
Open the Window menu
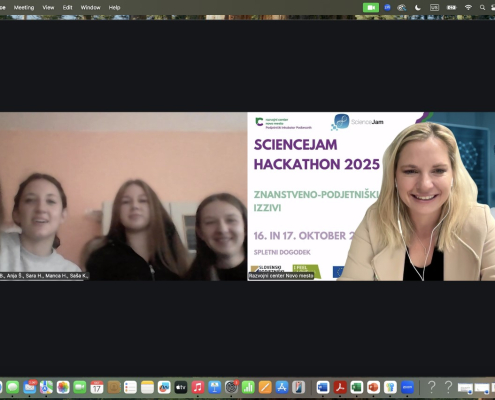click(90, 7)
